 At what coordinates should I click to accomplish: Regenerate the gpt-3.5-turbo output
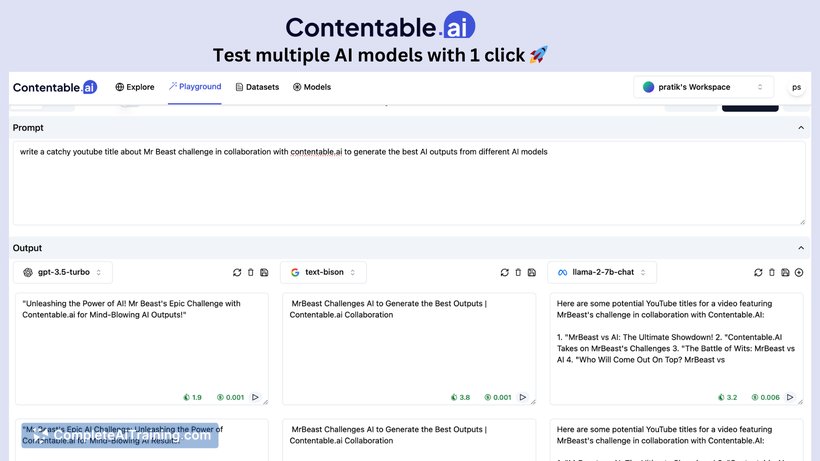point(237,272)
